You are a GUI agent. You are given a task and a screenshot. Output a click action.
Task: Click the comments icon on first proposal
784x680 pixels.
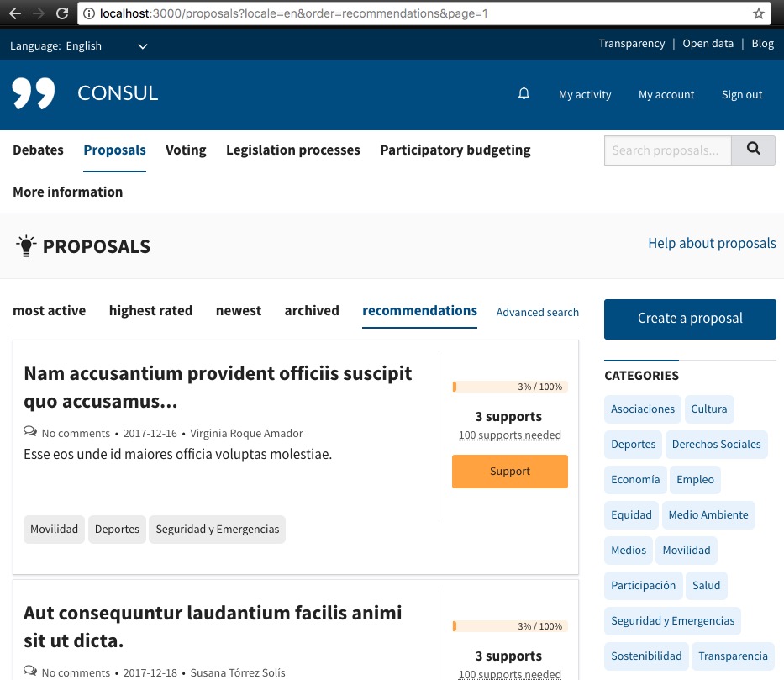[x=30, y=433]
